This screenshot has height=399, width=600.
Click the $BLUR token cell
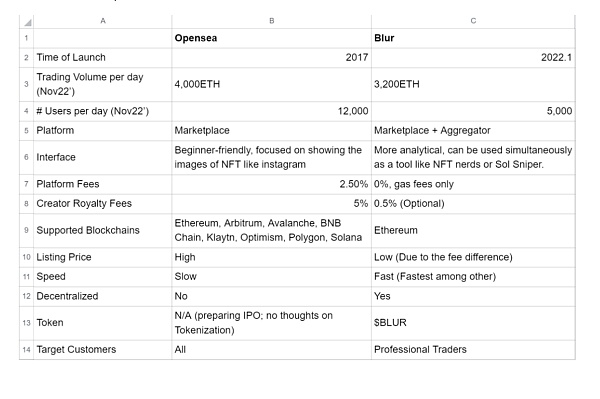click(473, 323)
